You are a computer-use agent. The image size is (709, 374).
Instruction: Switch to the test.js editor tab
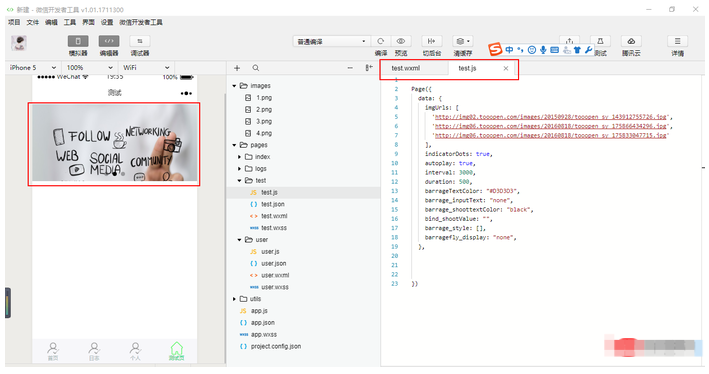pos(467,68)
